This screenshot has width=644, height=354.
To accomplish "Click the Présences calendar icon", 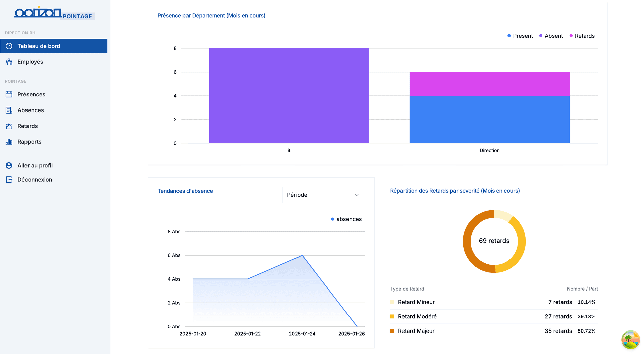I will coord(9,94).
